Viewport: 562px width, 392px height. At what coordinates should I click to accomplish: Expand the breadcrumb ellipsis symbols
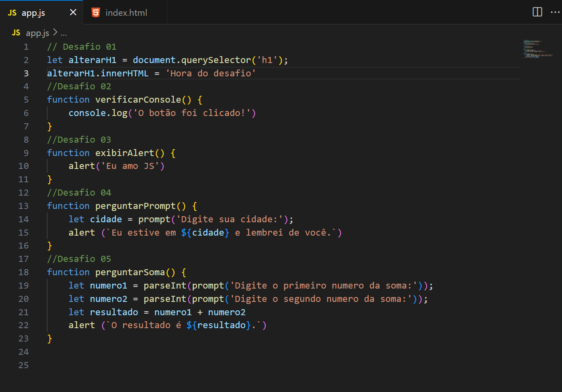point(64,34)
